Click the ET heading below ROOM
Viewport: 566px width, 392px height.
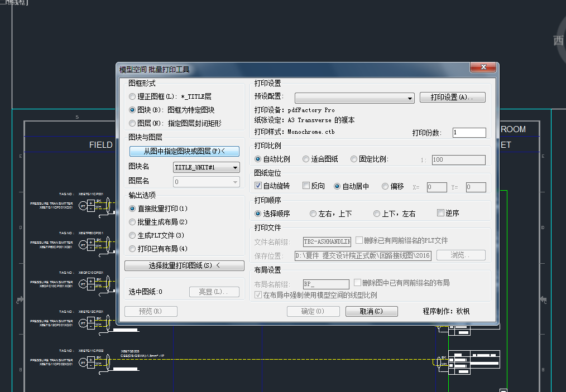(506, 145)
